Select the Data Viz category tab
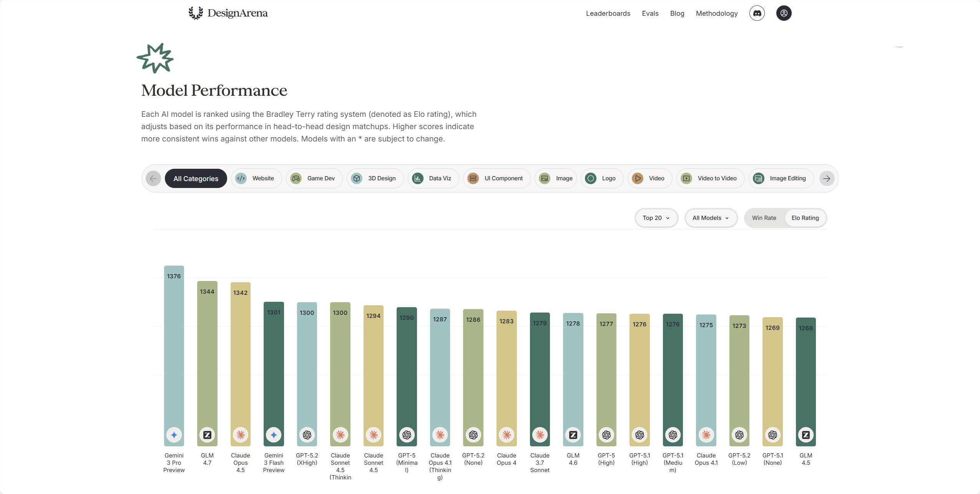The image size is (980, 494). [x=433, y=178]
